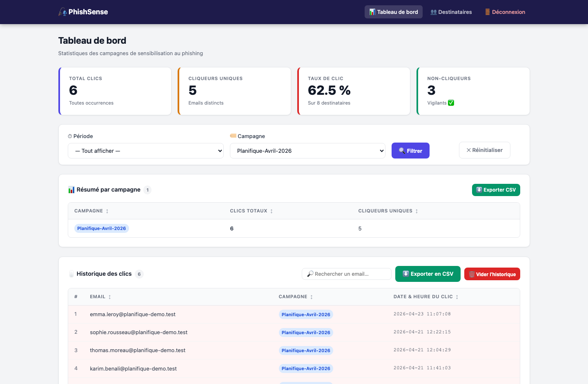Click the Cliqueurs uniques stat card
Viewport: 588px width, 384px height.
pos(234,91)
